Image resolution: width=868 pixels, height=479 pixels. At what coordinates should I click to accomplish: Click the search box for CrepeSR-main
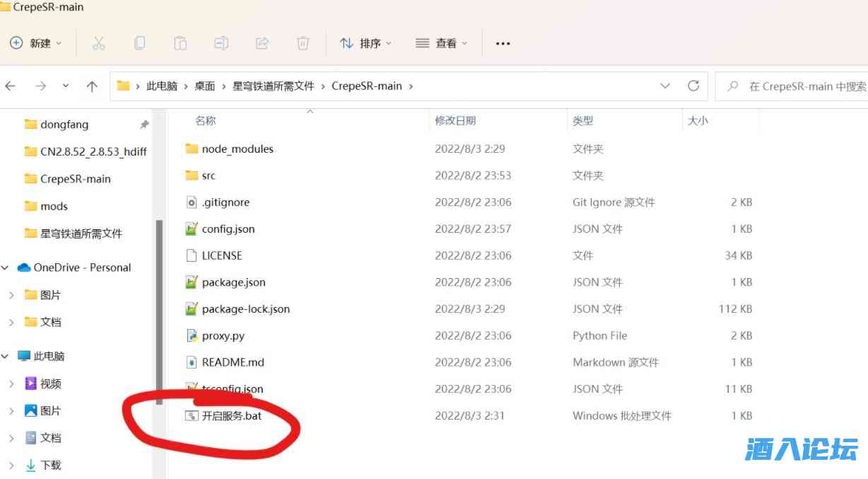point(799,86)
